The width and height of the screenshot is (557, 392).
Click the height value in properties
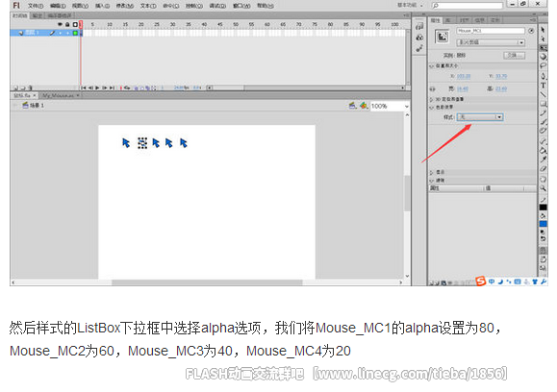point(501,88)
